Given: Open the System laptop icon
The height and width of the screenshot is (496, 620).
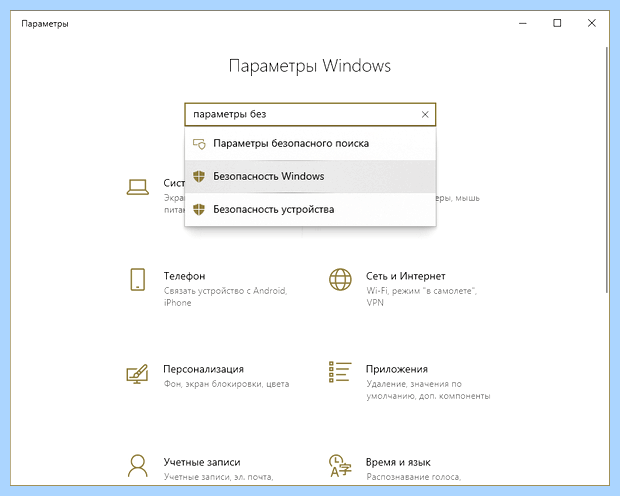Looking at the screenshot, I should tap(138, 187).
